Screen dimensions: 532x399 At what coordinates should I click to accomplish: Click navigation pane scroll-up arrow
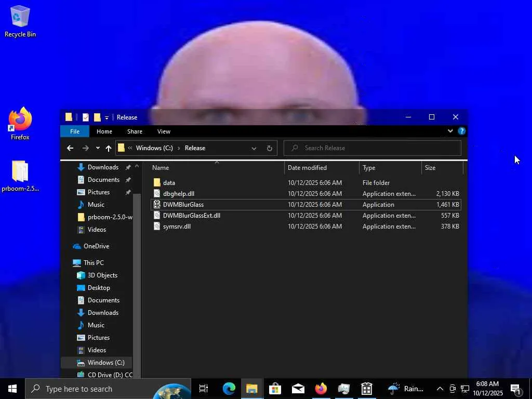[x=137, y=166]
